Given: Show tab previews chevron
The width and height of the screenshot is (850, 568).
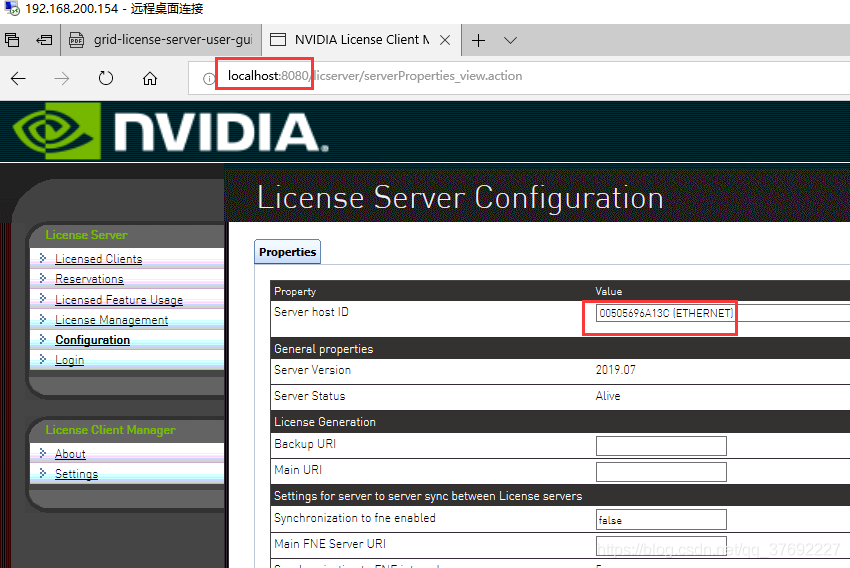Looking at the screenshot, I should tap(510, 40).
